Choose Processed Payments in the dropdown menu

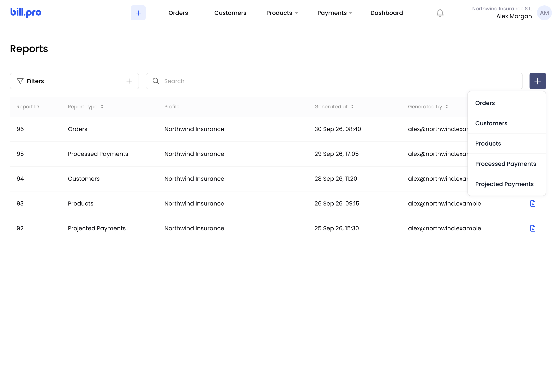507,164
